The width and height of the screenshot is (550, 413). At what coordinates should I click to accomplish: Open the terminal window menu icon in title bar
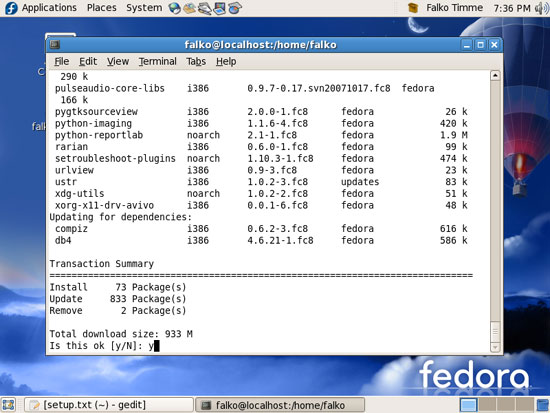click(x=55, y=45)
